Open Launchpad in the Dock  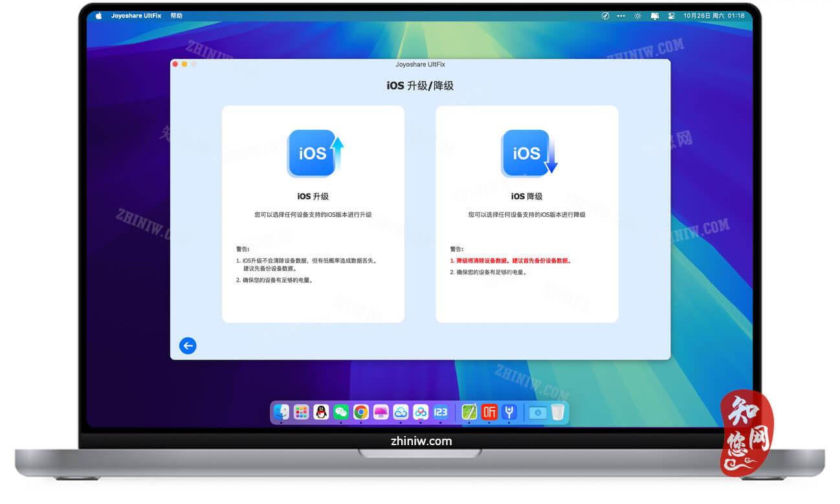point(301,412)
